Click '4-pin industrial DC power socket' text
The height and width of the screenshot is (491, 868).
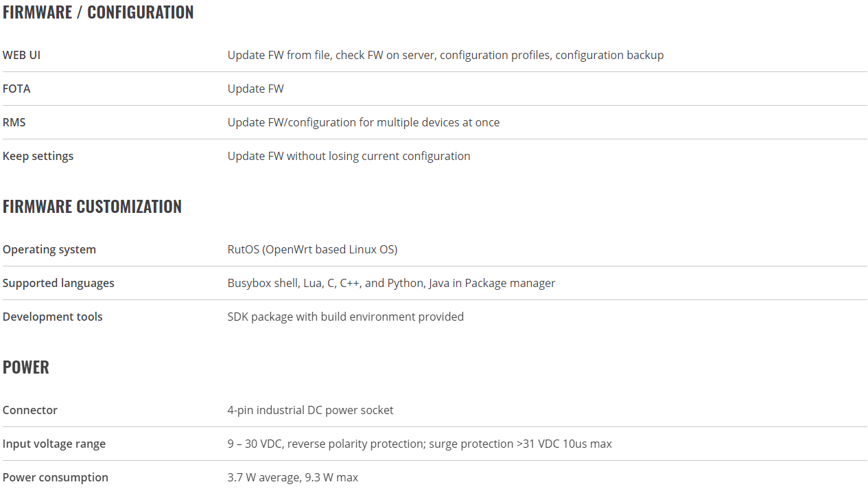(x=311, y=410)
